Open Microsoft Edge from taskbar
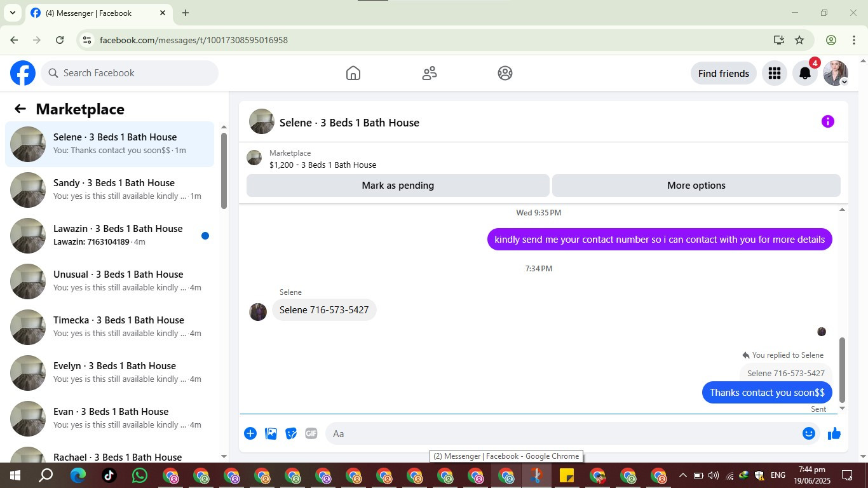Screen dimensions: 868x488 tap(78, 475)
